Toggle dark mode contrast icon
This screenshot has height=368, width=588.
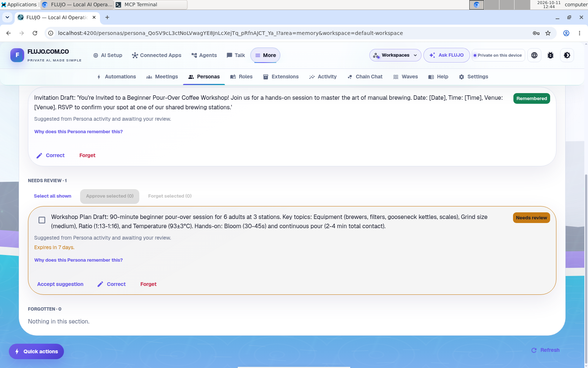[567, 55]
